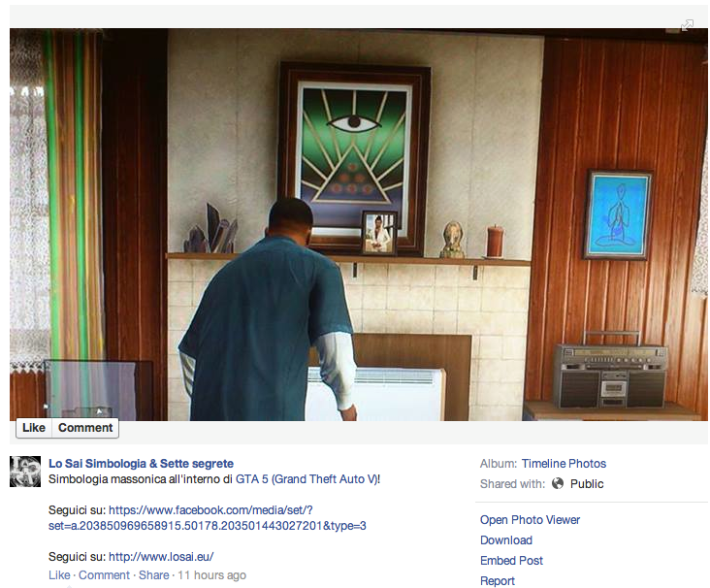Click the Comment link below the caption
Viewport: 710px width, 588px height.
tap(104, 574)
